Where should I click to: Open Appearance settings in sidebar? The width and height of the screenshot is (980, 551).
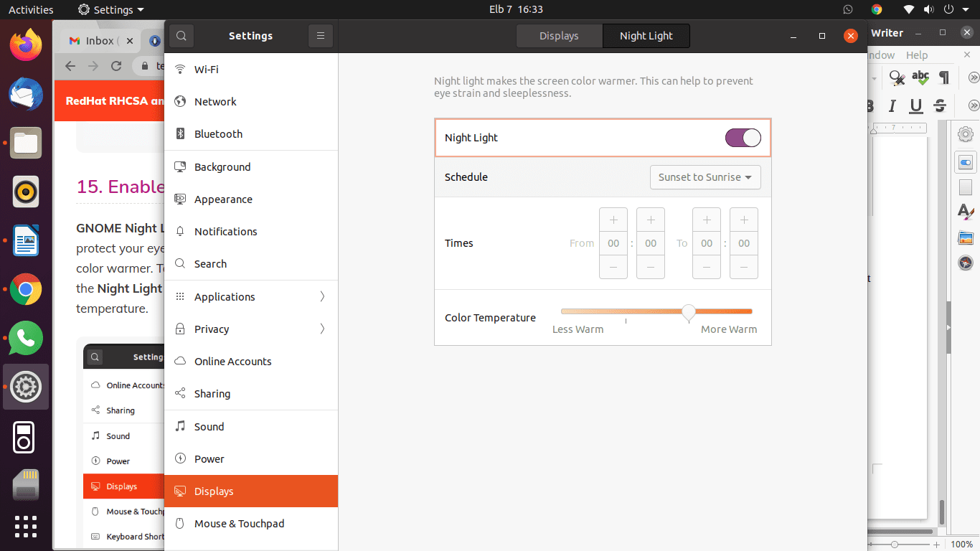click(x=251, y=199)
